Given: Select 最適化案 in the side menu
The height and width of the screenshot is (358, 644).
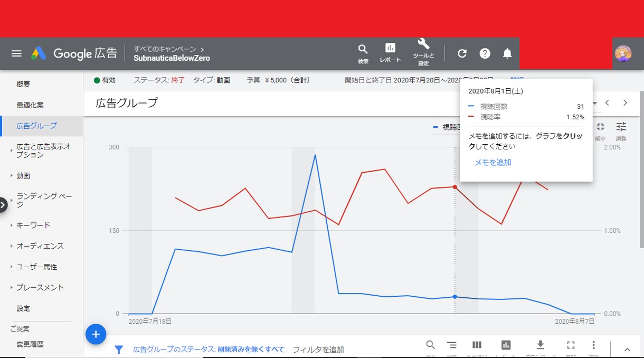Looking at the screenshot, I should 30,105.
